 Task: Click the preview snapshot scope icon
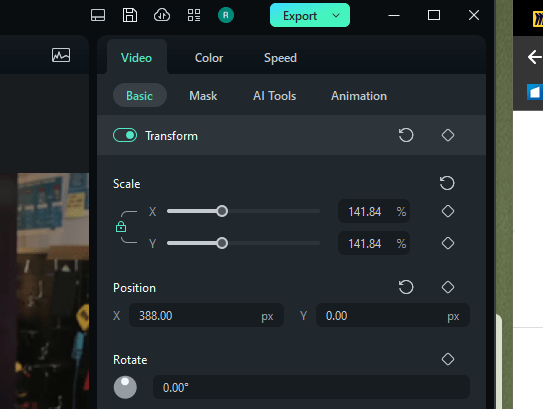click(x=61, y=55)
